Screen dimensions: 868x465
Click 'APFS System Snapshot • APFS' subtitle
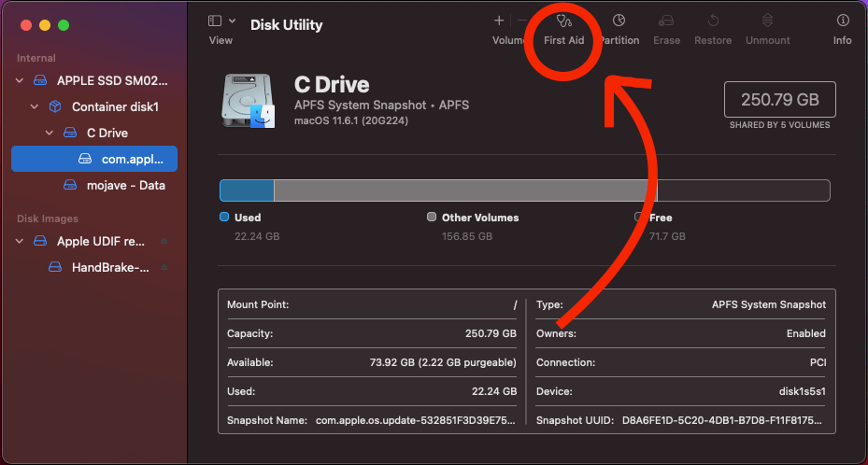coord(381,106)
